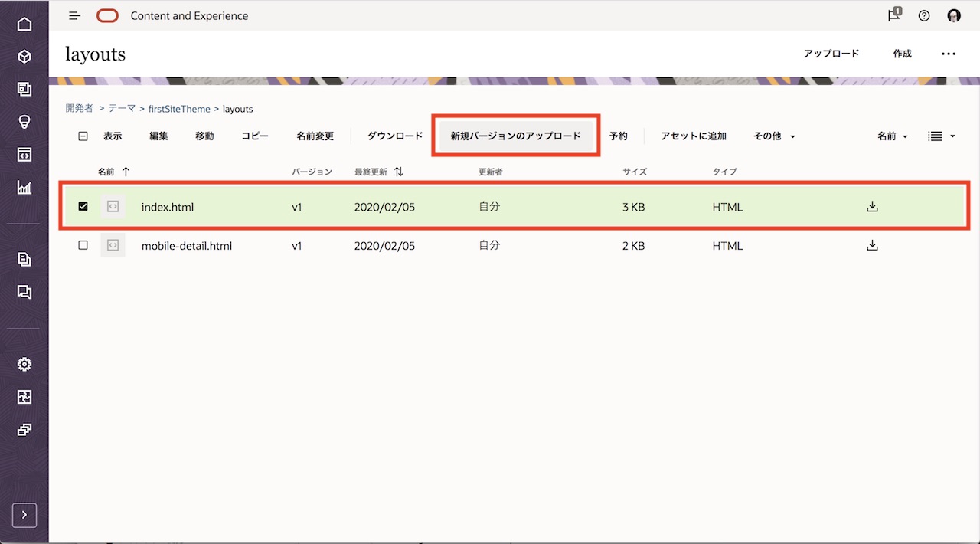Click the Home icon in sidebar
The image size is (980, 544).
(24, 24)
